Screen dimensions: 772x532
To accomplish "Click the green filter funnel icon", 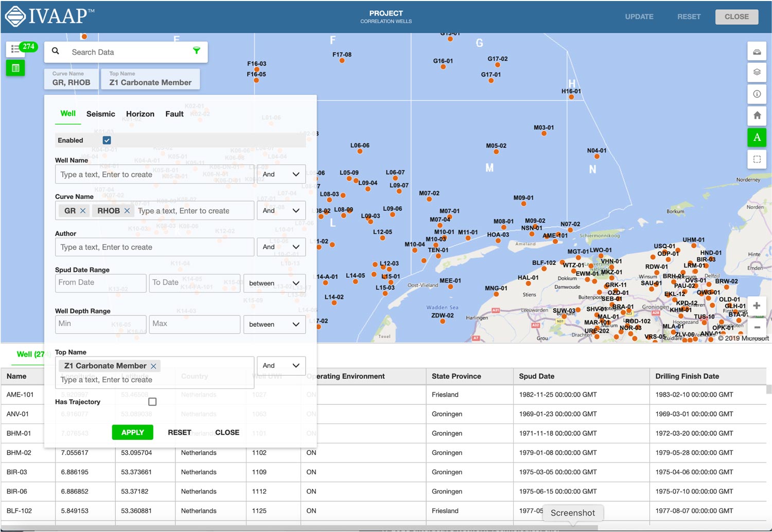I will click(x=196, y=50).
